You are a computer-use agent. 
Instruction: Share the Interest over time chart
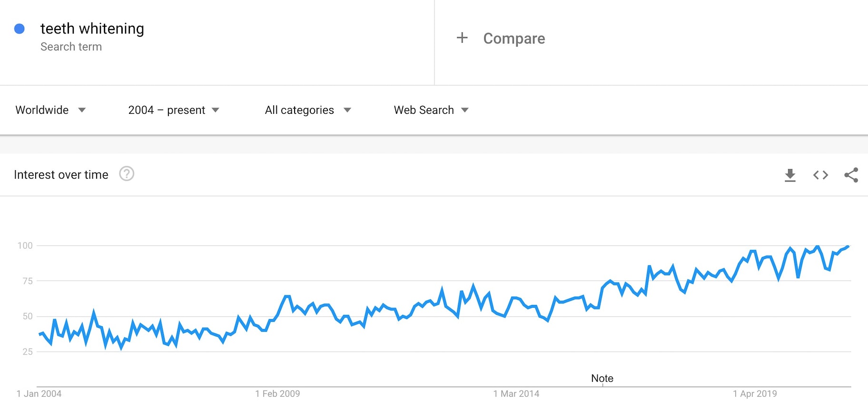851,175
